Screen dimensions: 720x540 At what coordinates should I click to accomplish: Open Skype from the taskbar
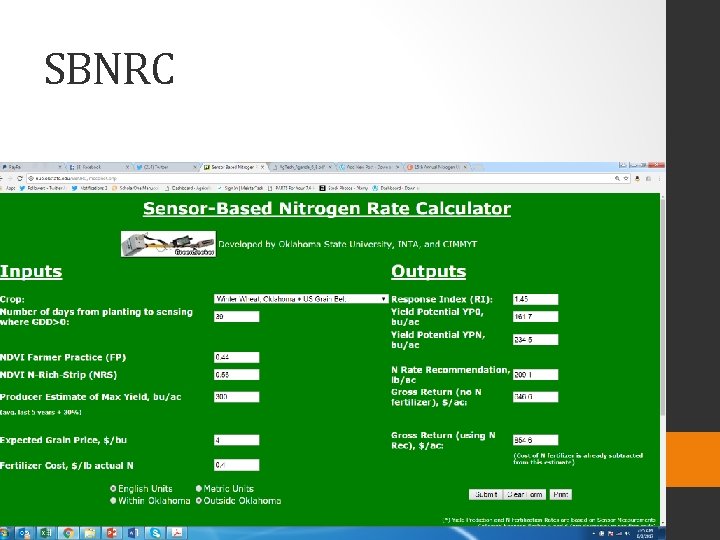tap(155, 533)
